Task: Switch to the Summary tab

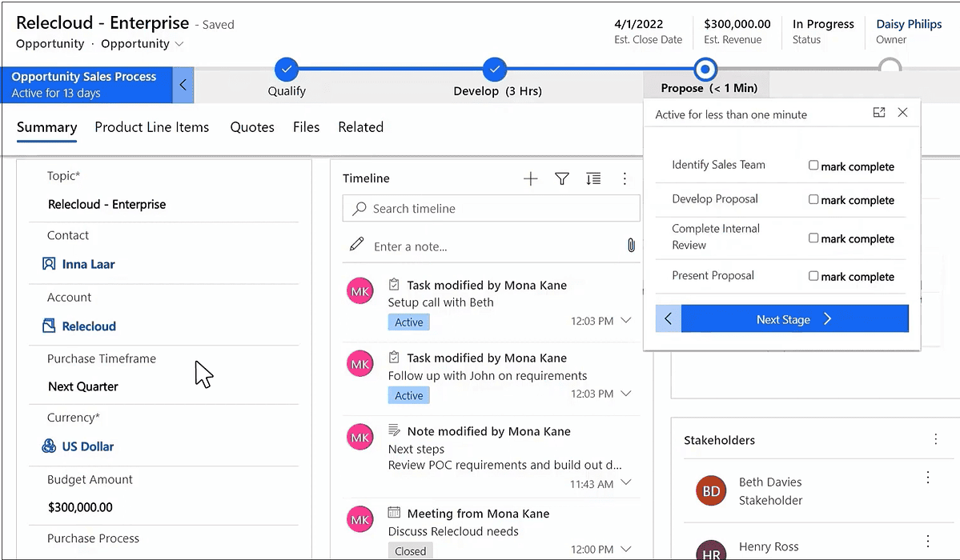Action: click(46, 127)
